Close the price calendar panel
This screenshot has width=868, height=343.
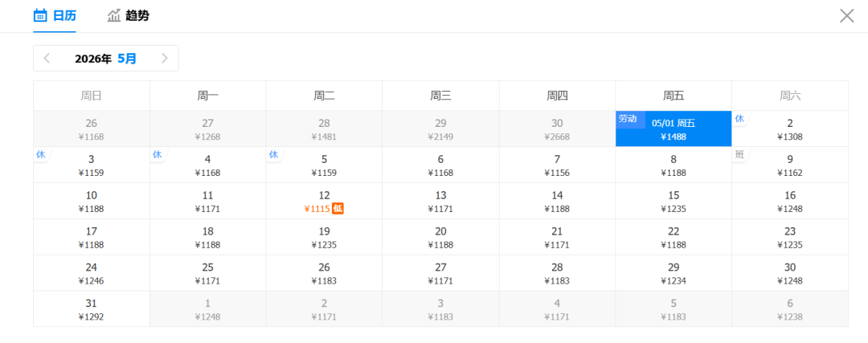[x=846, y=15]
